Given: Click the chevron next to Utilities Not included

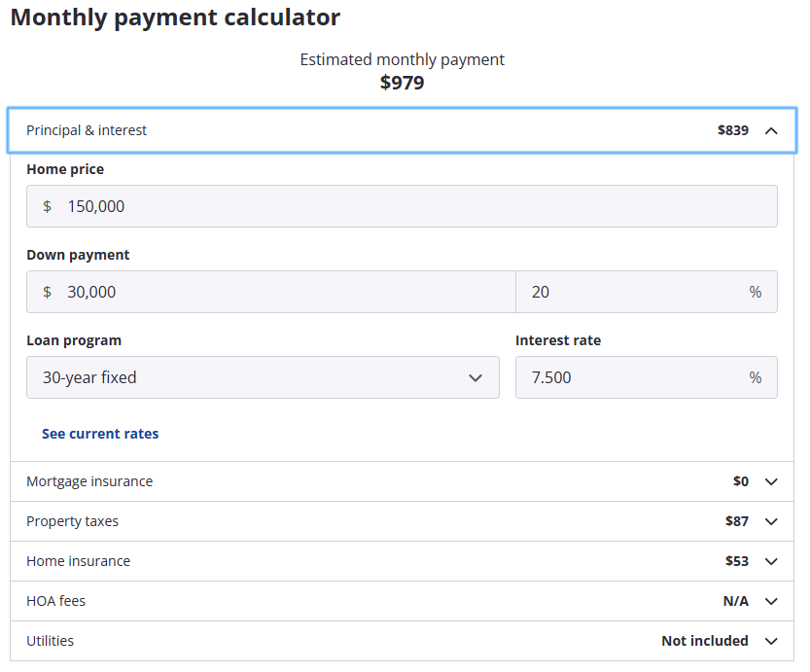Looking at the screenshot, I should click(771, 641).
